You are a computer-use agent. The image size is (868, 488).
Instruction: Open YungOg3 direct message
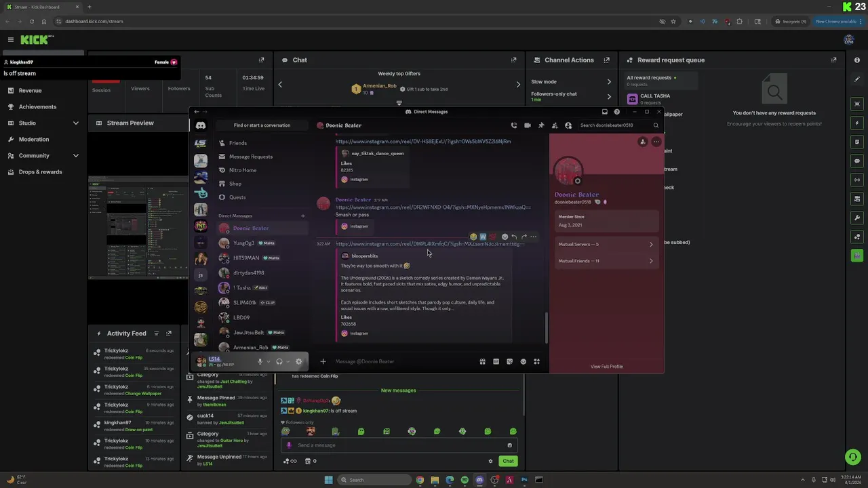pos(262,243)
